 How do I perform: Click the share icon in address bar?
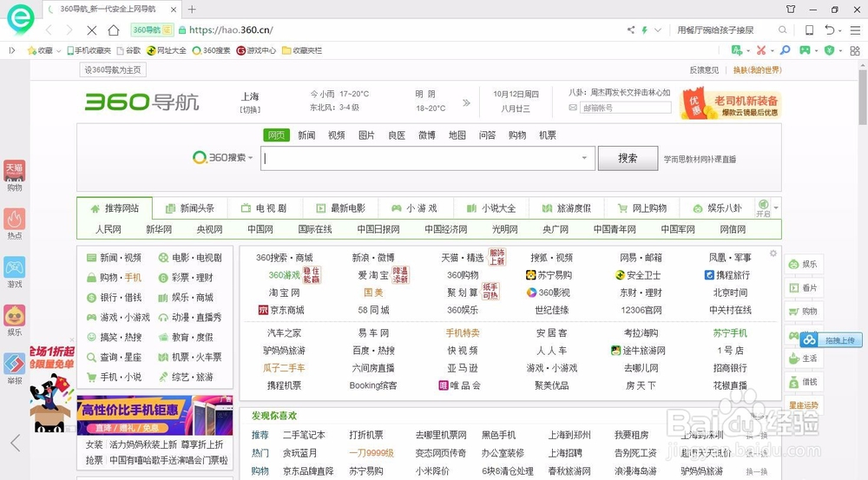pyautogui.click(x=631, y=30)
